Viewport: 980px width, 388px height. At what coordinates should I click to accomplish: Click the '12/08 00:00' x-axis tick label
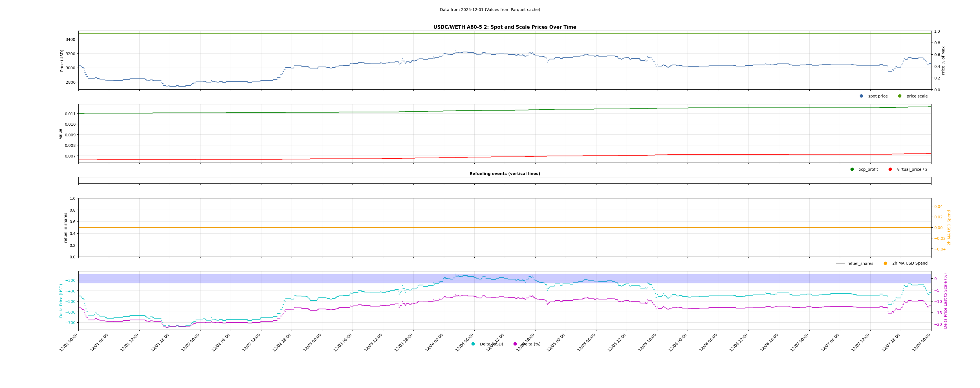click(921, 342)
